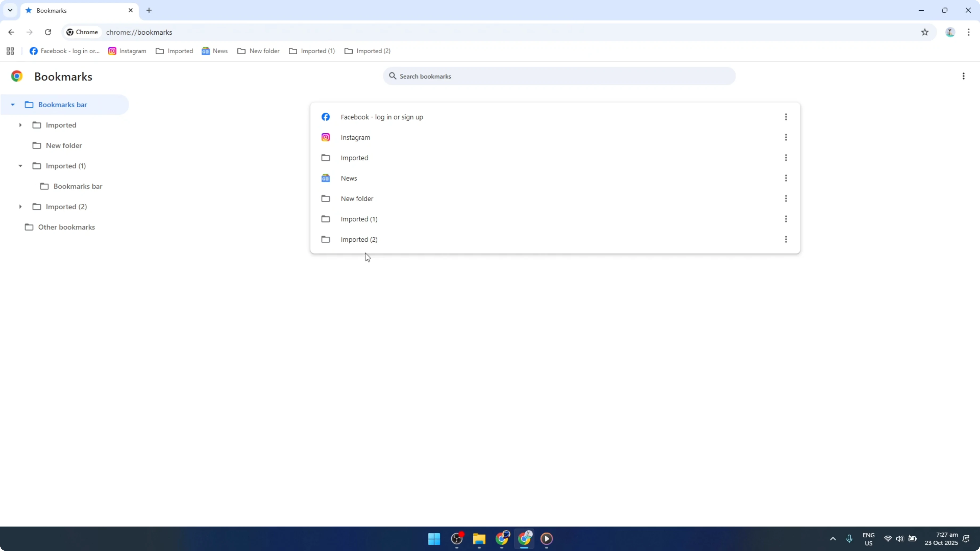Open the apps grid shortcut in bookmarks bar
980x551 pixels.
click(10, 51)
